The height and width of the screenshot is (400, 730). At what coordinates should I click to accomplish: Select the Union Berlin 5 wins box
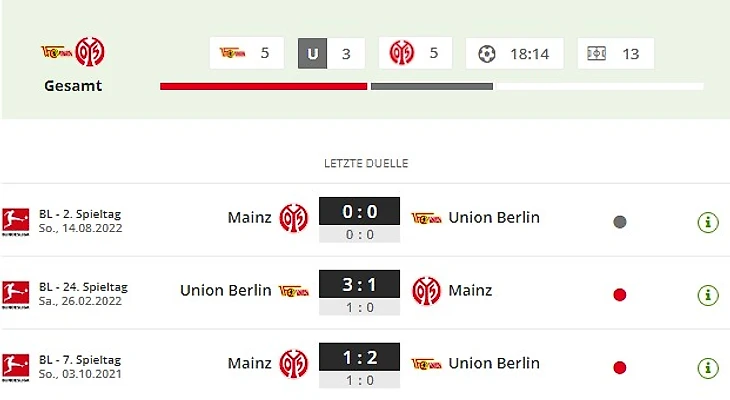click(x=246, y=53)
